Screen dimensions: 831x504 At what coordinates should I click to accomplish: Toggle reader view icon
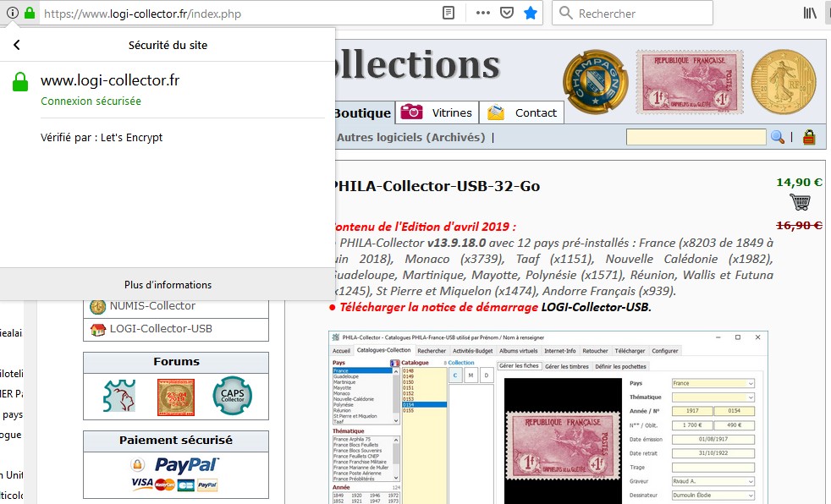pos(449,14)
